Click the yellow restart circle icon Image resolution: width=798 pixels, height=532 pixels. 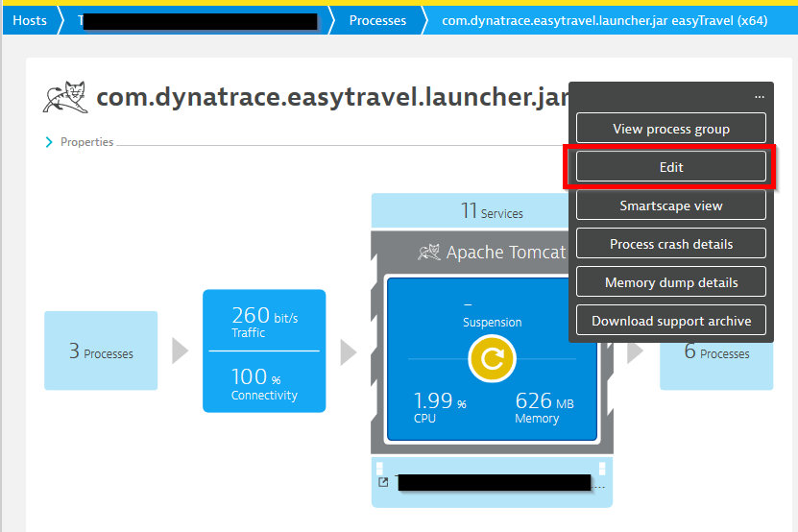click(x=492, y=359)
